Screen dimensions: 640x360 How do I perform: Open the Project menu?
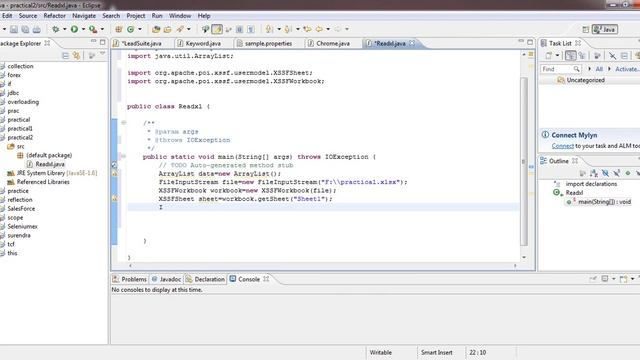point(136,16)
